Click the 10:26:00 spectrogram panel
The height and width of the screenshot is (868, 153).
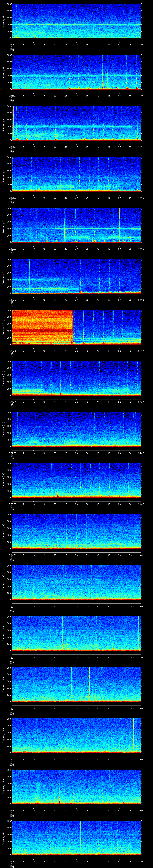[x=76, y=633]
